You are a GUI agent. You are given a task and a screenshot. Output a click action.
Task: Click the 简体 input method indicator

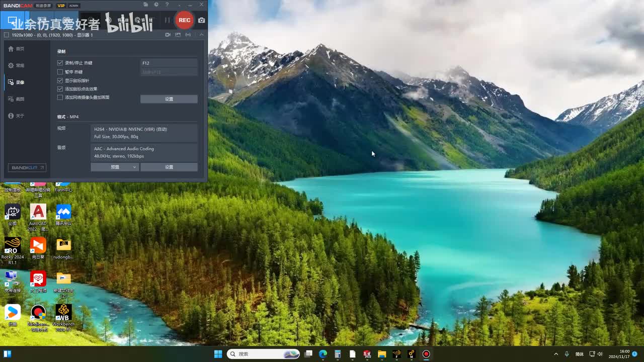coord(580,354)
